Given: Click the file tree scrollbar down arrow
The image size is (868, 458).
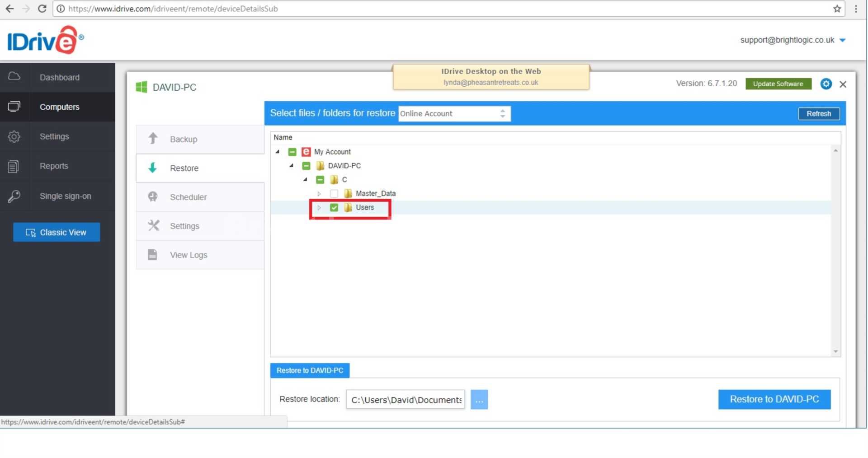Looking at the screenshot, I should (835, 351).
